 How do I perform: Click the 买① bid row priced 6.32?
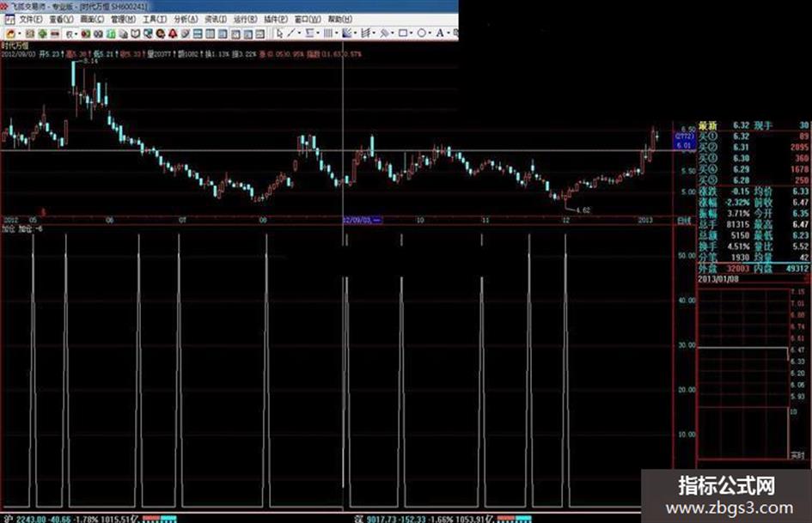(x=754, y=137)
